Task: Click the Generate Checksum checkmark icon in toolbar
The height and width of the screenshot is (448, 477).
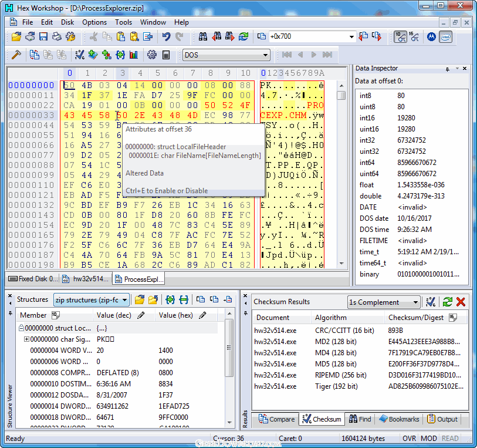Action: pyautogui.click(x=80, y=55)
